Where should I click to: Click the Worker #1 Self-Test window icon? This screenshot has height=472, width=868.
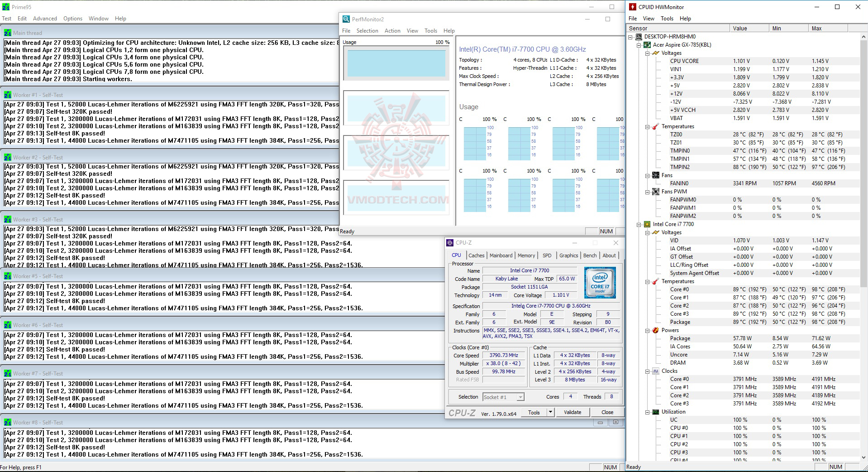(8, 95)
